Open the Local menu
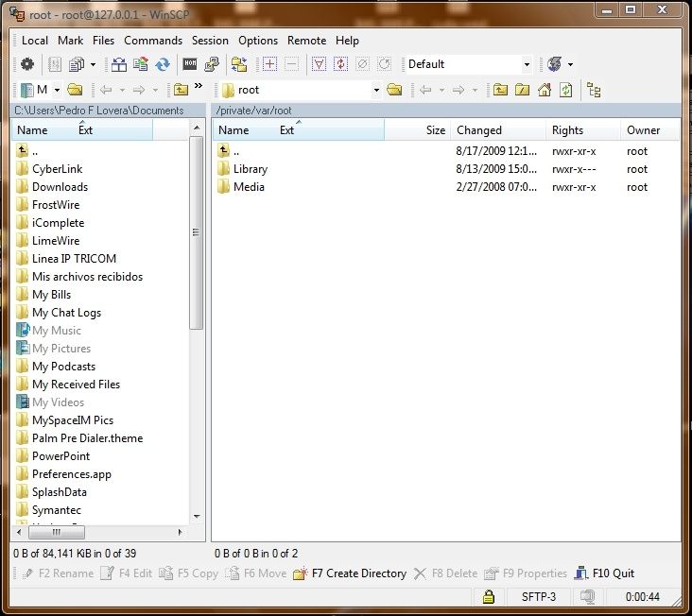 pos(35,41)
